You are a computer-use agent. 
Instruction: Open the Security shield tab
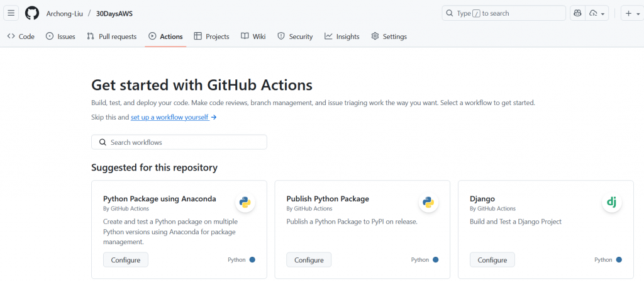point(295,37)
